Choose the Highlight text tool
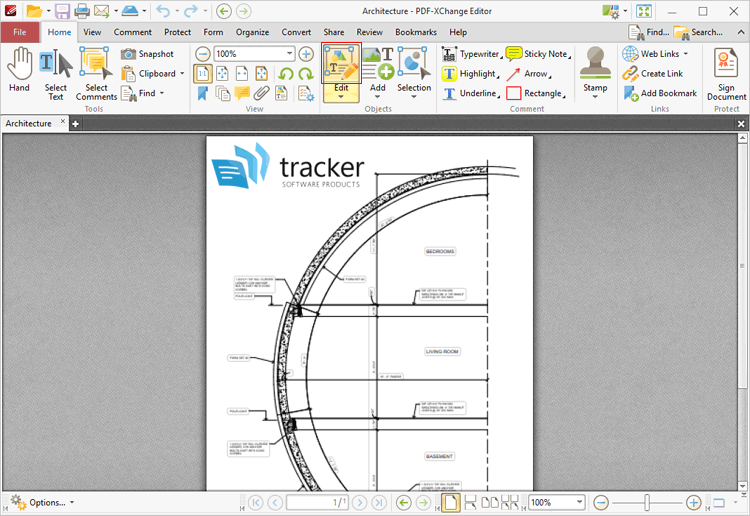This screenshot has width=750, height=516. pyautogui.click(x=469, y=74)
